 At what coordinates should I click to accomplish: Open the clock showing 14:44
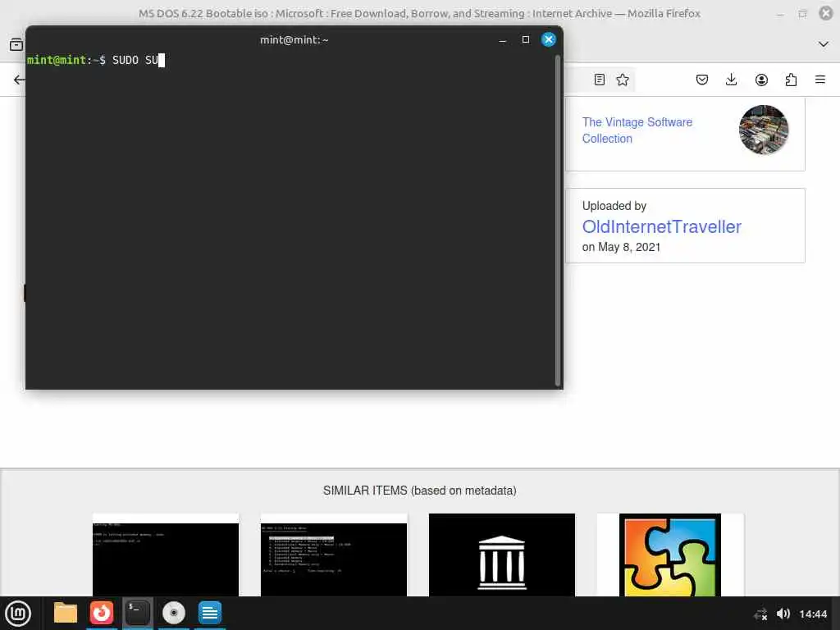pyautogui.click(x=813, y=614)
